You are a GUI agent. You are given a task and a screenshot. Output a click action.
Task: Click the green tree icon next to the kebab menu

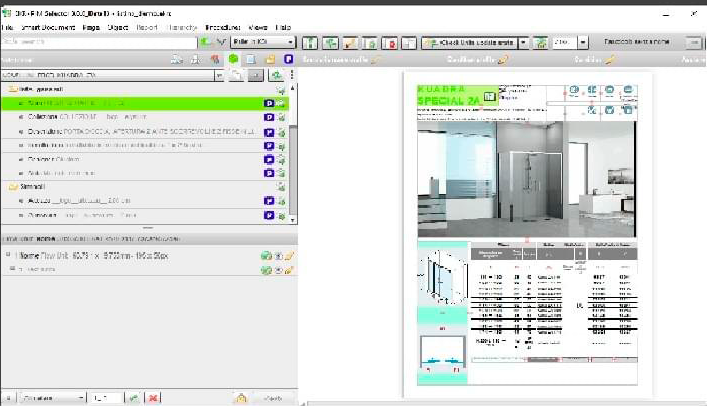(276, 75)
